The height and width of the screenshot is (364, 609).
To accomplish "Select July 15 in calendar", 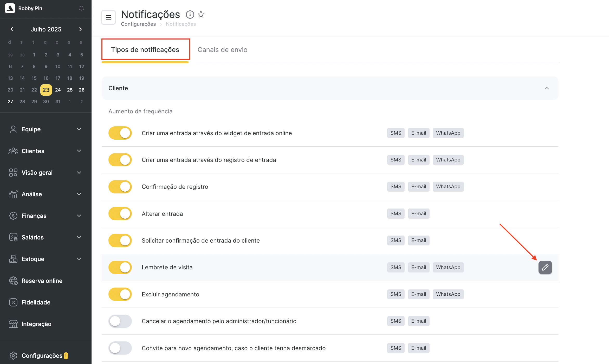I will 34,78.
